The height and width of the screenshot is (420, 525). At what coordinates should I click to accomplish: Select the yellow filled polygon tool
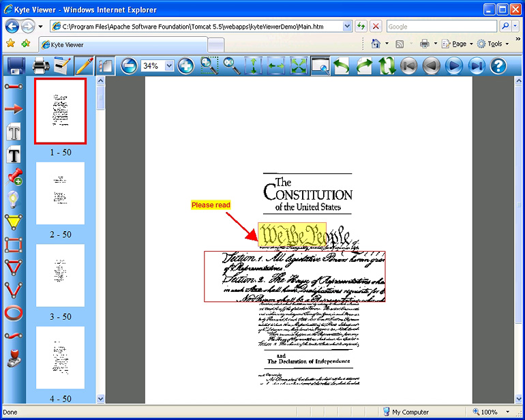(14, 222)
